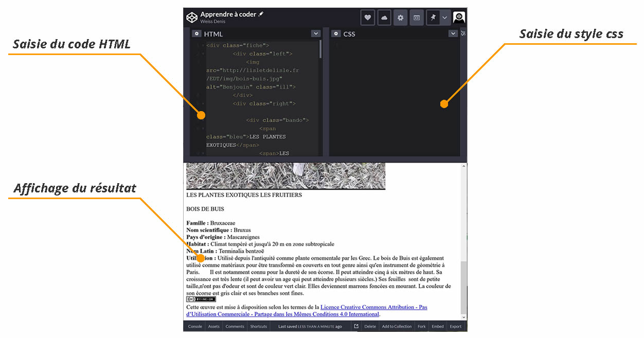Open the CSS panel dropdown arrow
Screen dimensions: 644x338
pyautogui.click(x=453, y=34)
